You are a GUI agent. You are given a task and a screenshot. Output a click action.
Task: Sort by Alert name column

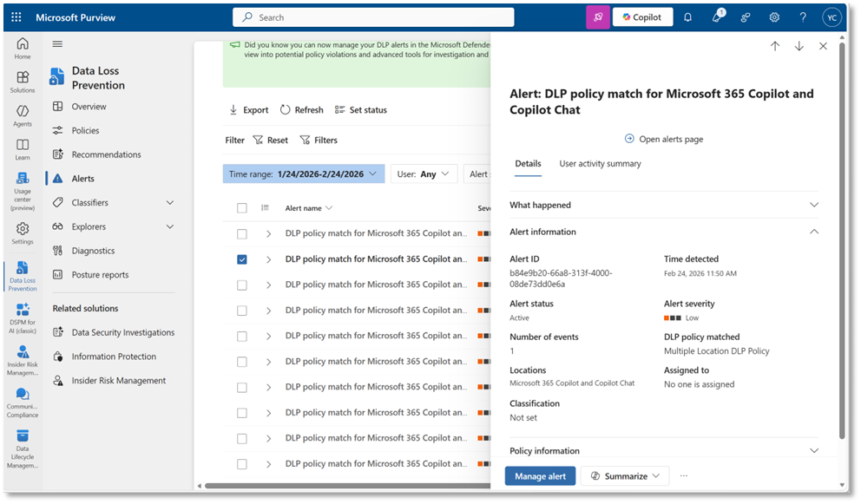click(x=309, y=208)
